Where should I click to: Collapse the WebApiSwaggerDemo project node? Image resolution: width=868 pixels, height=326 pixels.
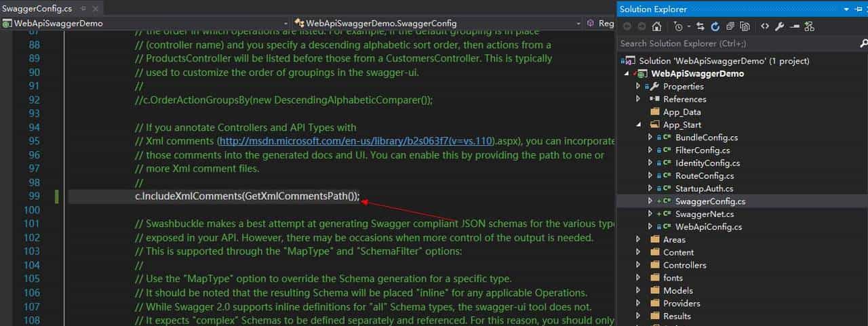tap(627, 73)
